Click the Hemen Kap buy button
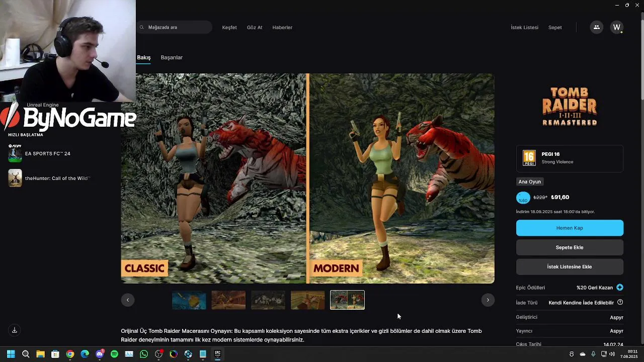The image size is (644, 362). [x=570, y=228]
